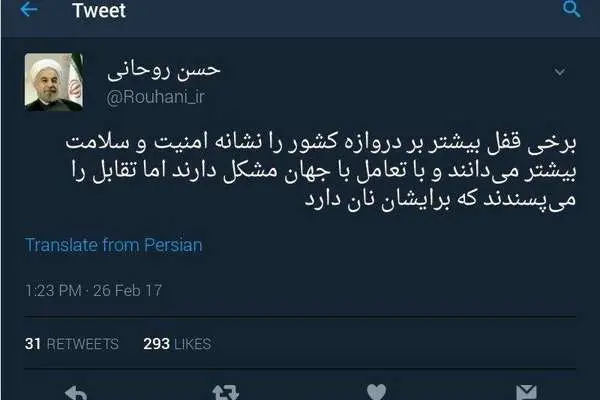Viewport: 600px width, 400px height.
Task: Open the profile picture thumbnail
Action: click(54, 82)
